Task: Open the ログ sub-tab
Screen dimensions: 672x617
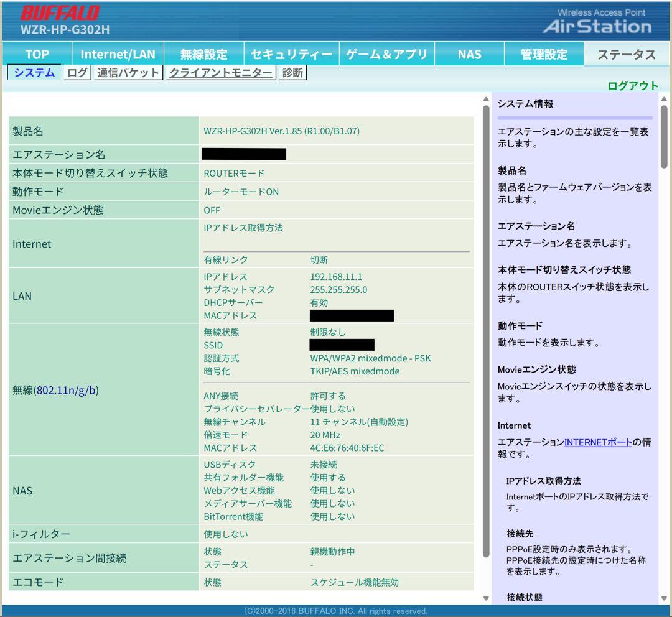Action: click(77, 73)
